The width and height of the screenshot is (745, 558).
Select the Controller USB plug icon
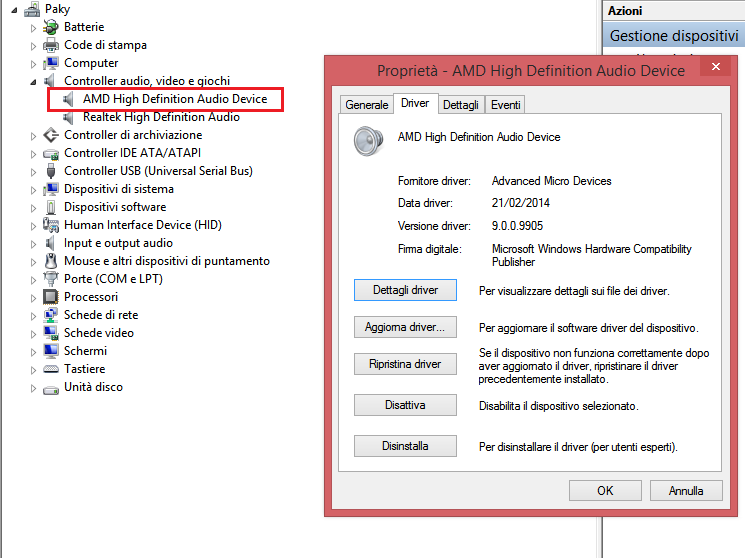[51, 171]
